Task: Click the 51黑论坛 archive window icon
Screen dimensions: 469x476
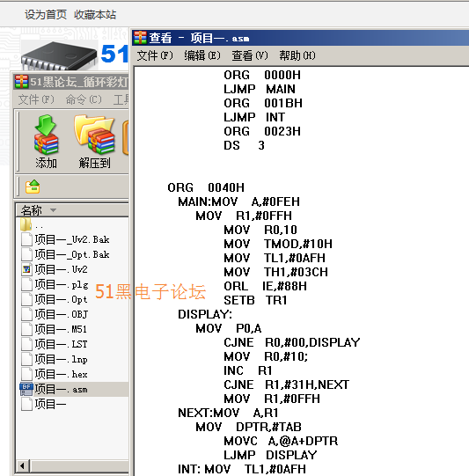Action: click(21, 82)
